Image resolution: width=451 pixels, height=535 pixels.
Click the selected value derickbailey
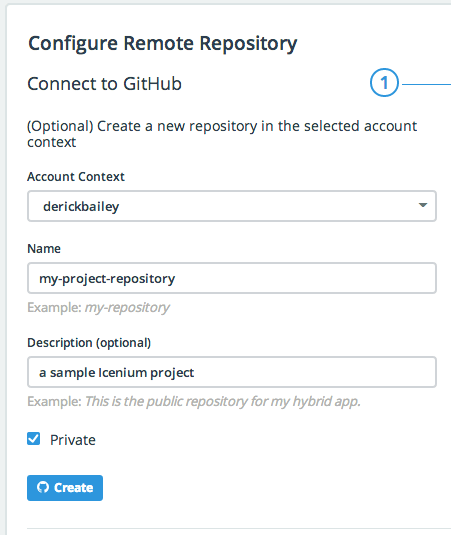click(x=81, y=206)
